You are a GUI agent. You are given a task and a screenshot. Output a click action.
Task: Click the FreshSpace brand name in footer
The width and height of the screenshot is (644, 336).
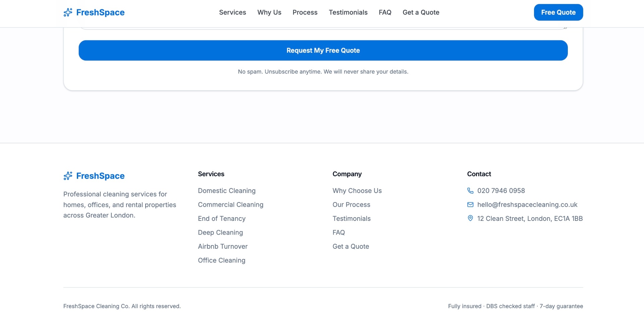[100, 176]
